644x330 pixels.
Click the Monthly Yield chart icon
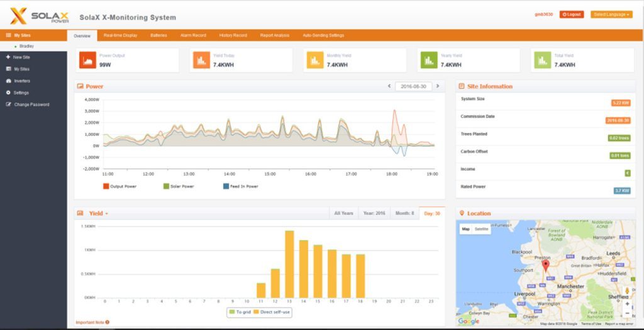pos(315,60)
